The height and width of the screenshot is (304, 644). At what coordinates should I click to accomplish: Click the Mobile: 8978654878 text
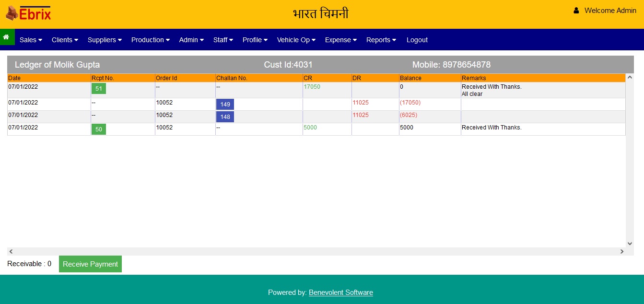coord(451,65)
